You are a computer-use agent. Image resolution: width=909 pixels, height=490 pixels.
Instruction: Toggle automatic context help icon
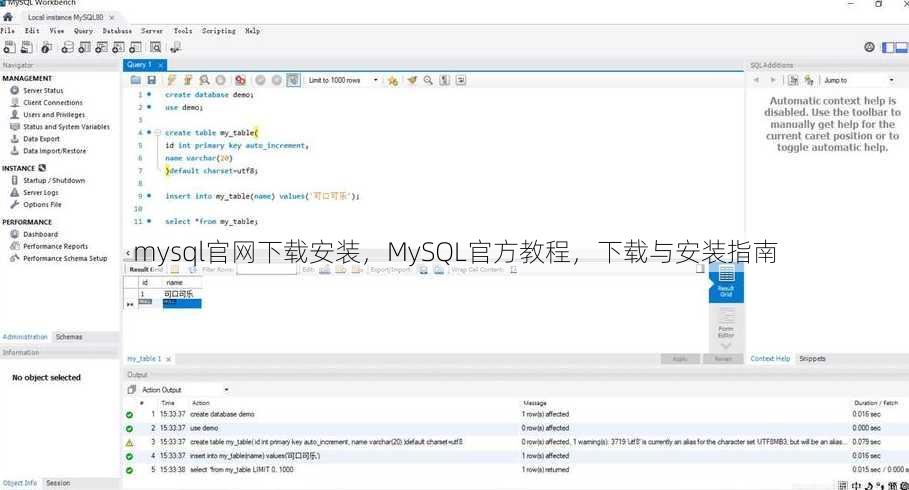point(809,80)
